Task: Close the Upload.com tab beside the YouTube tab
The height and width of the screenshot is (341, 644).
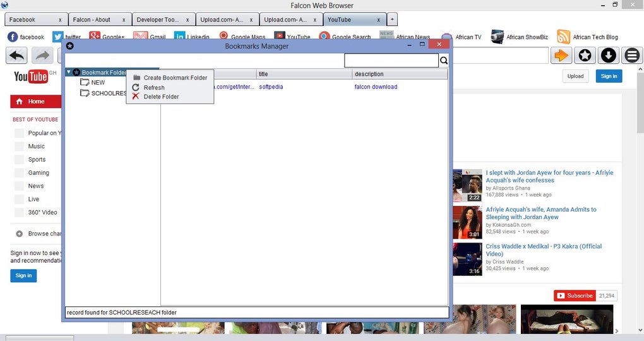Action: tap(315, 20)
